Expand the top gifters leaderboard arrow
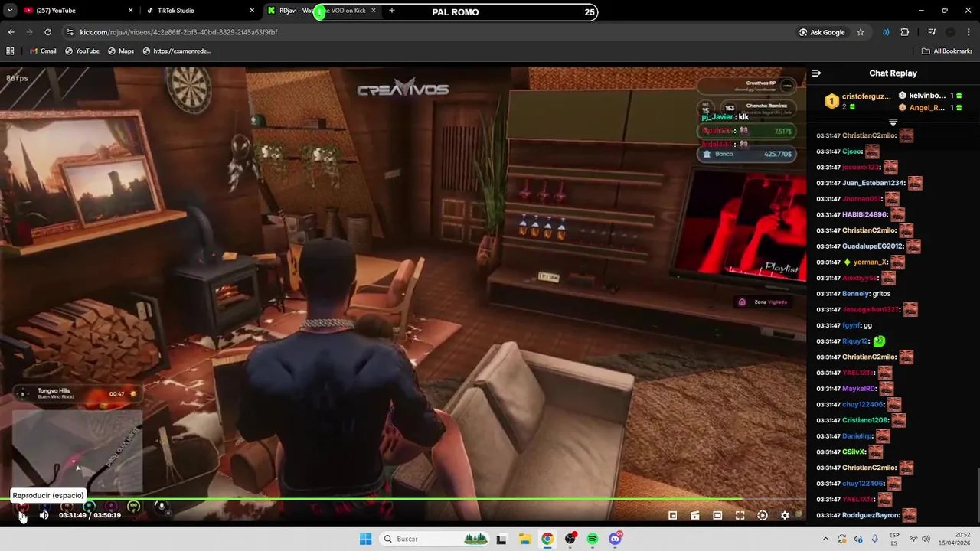Viewport: 980px width, 551px height. pos(893,122)
